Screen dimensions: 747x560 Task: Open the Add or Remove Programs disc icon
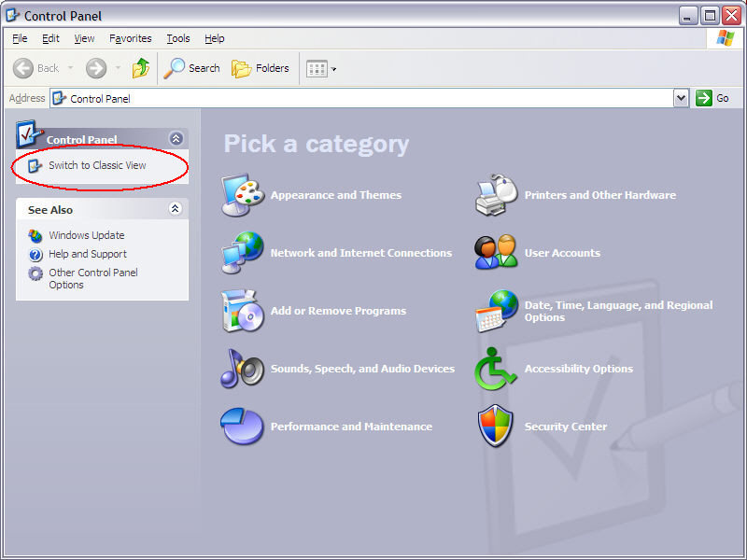click(243, 311)
